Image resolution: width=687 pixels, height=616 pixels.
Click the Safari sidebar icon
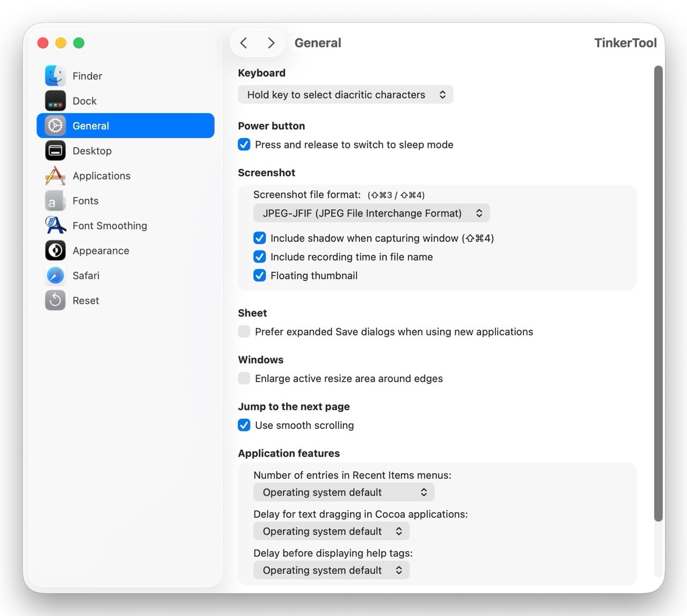[55, 275]
